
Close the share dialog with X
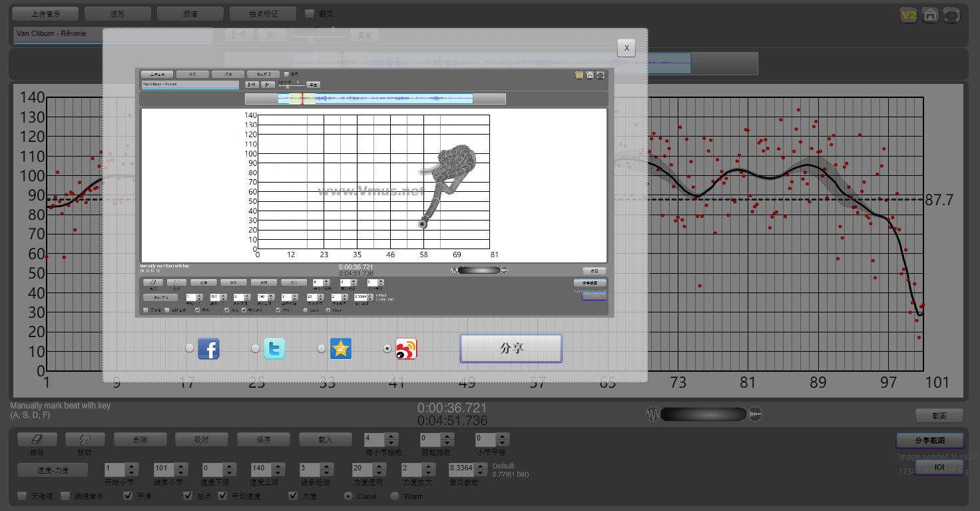click(626, 48)
